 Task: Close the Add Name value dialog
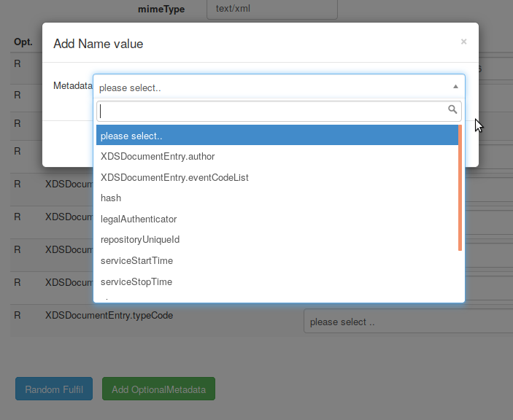(463, 42)
